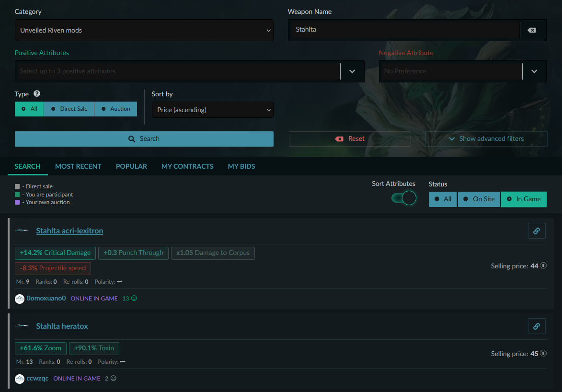562x392 pixels.
Task: Toggle the Sort Attributes switch
Action: [x=403, y=198]
